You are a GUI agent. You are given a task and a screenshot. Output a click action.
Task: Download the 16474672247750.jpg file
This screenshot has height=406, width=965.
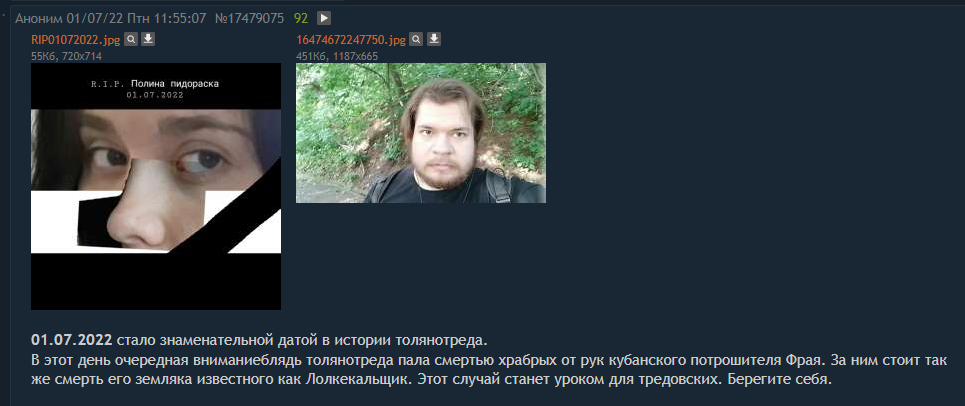coord(434,39)
